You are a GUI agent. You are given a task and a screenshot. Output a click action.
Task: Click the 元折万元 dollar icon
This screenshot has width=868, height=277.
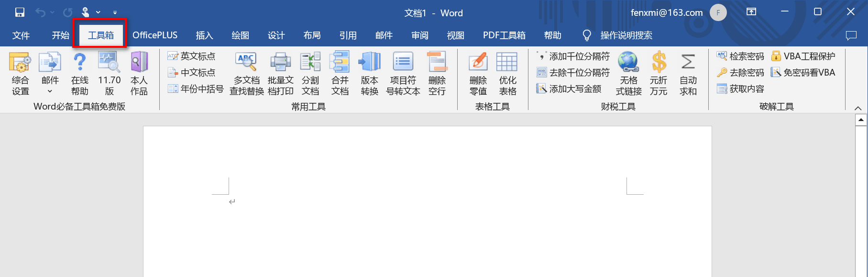click(659, 73)
